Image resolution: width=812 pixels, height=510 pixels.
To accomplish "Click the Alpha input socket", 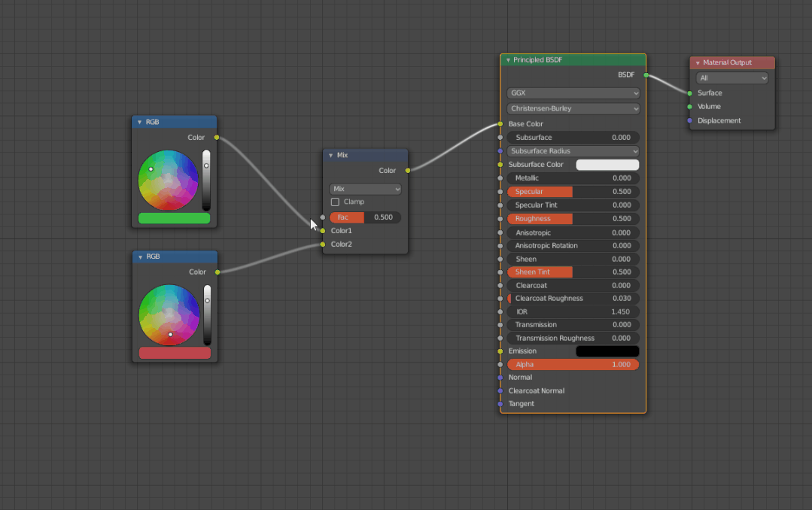I will click(x=500, y=365).
